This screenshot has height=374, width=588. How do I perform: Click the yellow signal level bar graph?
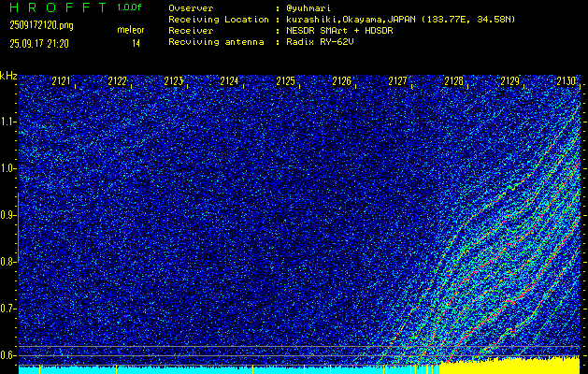(x=510, y=367)
